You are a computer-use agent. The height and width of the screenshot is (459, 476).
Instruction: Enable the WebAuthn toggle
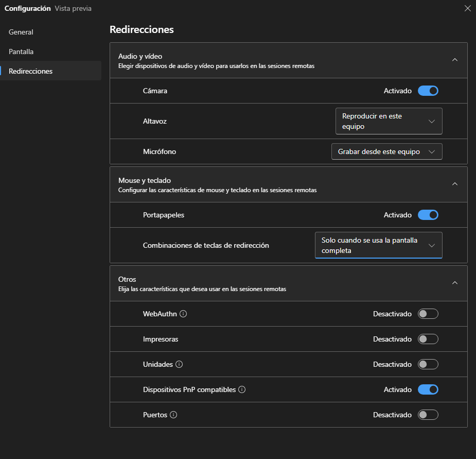pyautogui.click(x=428, y=314)
